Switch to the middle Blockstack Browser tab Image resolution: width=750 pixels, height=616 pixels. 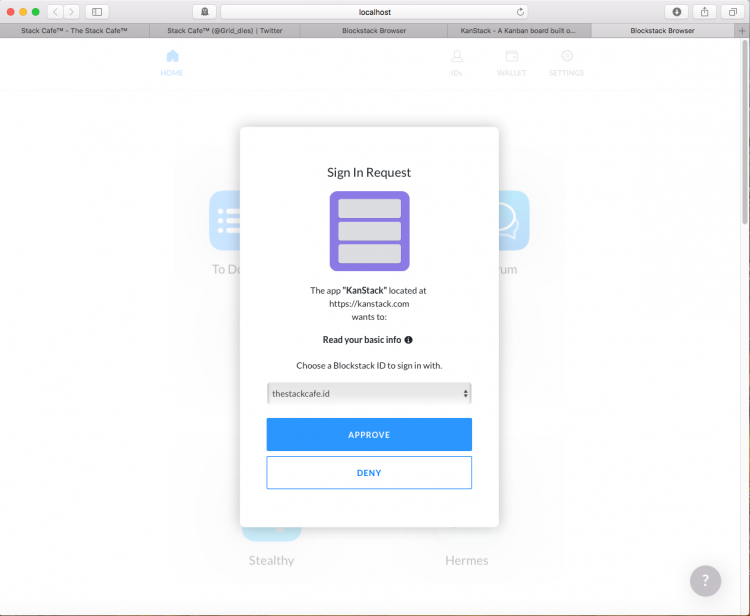[x=374, y=31]
